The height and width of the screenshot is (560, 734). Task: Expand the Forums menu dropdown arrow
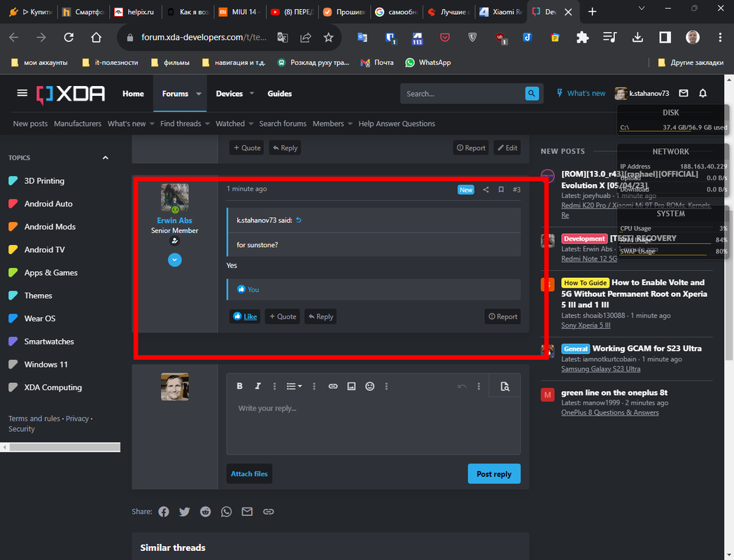click(199, 94)
